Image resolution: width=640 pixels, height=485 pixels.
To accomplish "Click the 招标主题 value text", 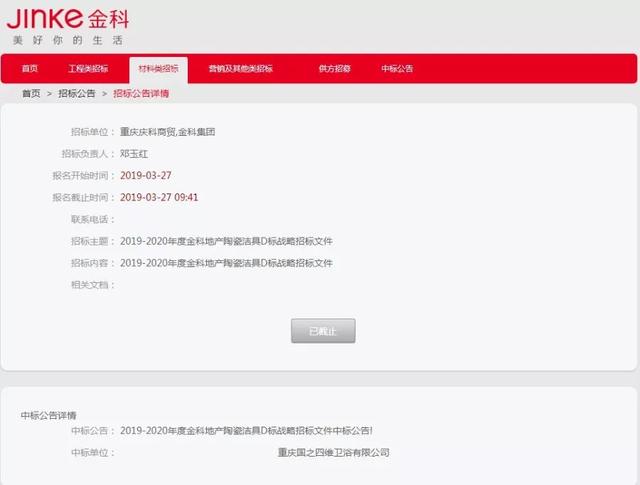I will [x=226, y=241].
